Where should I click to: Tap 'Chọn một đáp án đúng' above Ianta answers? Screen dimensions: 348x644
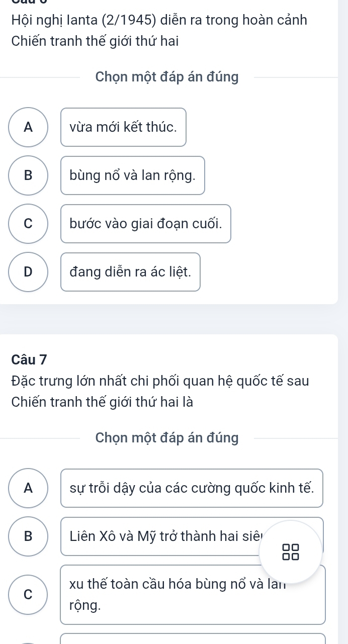pos(167,77)
